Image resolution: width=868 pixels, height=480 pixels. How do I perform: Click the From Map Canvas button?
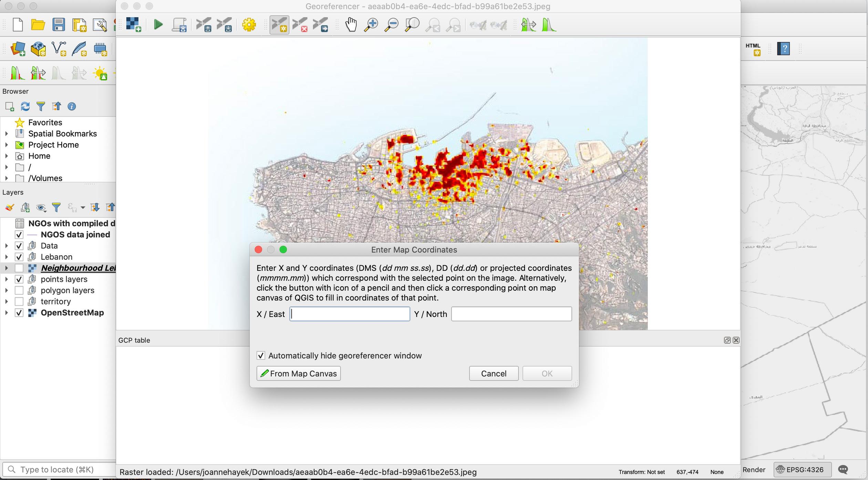298,373
